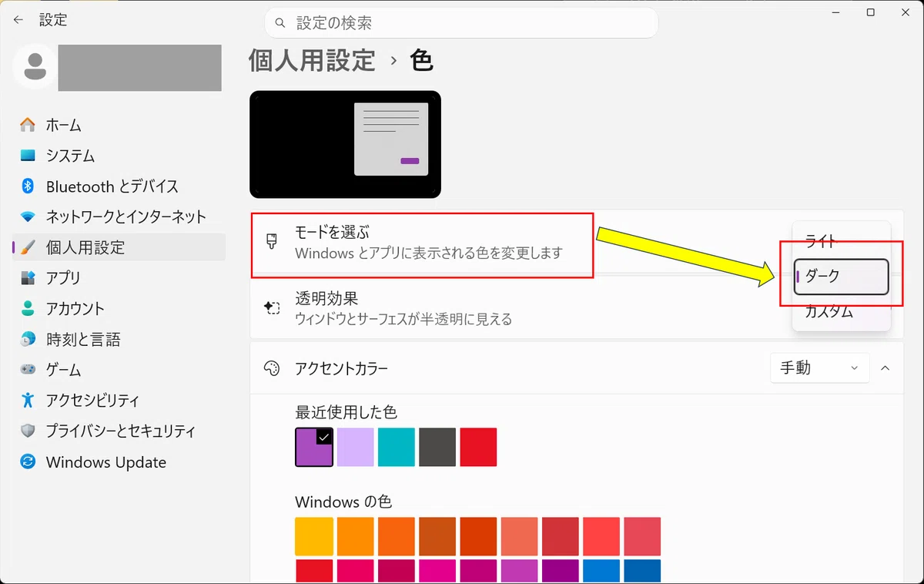Screen dimensions: 924x584
Task: Click the 最近使用した色 heading text
Action: click(x=346, y=412)
